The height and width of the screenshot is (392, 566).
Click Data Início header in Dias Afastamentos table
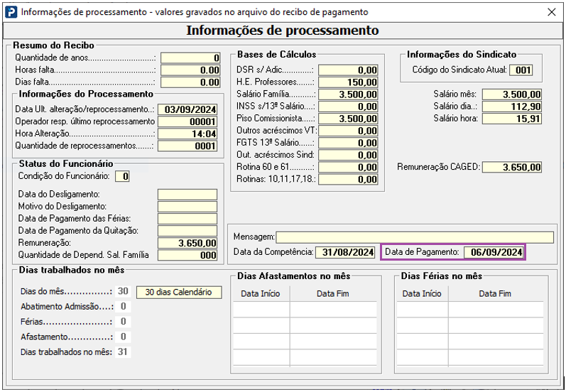coord(261,294)
